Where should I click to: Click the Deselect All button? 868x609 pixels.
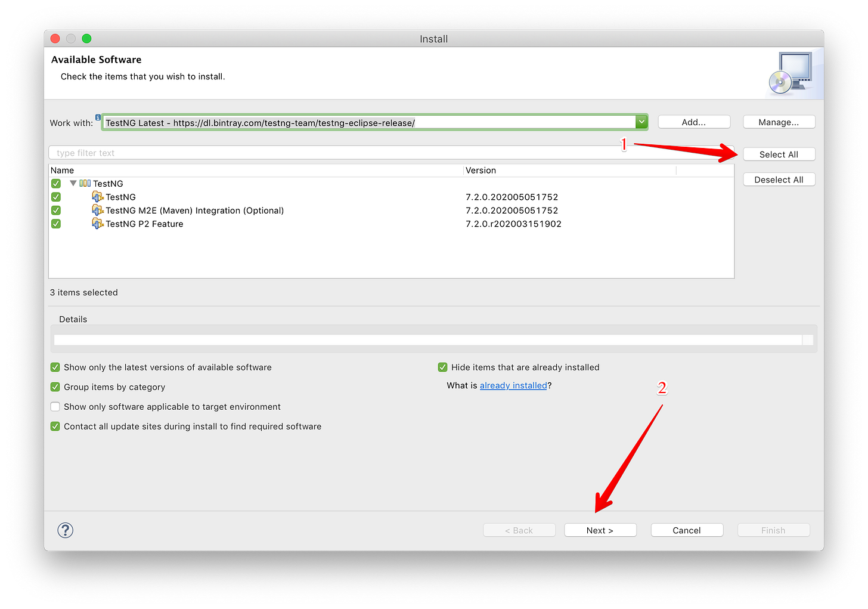click(x=779, y=180)
